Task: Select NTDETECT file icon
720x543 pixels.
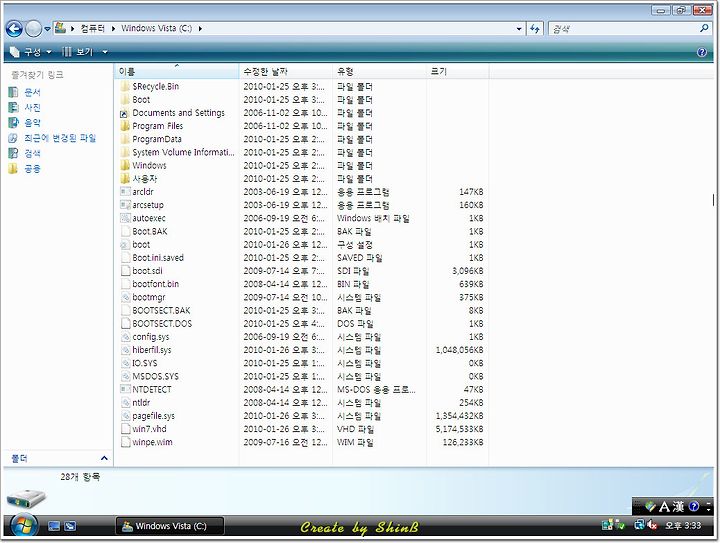Action: (125, 390)
